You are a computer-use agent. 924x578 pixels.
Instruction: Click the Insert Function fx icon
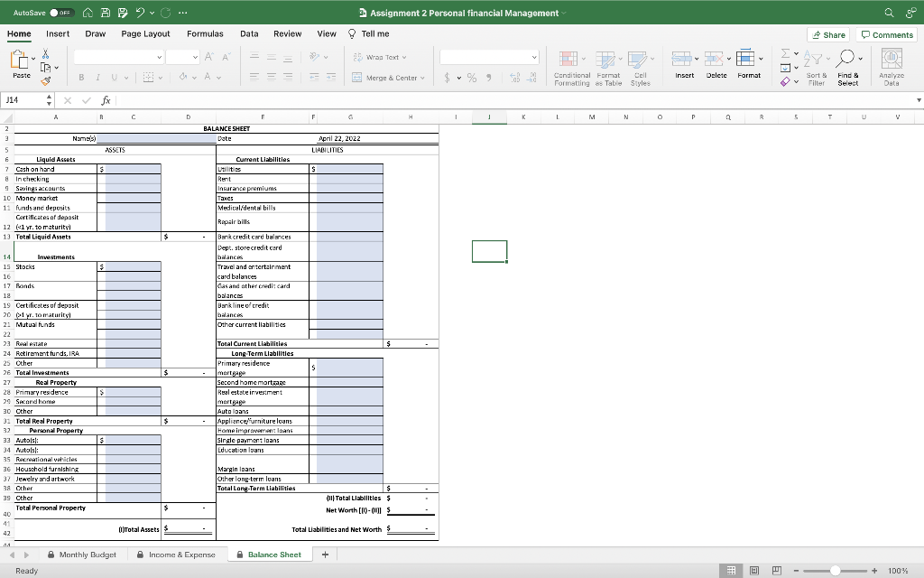click(x=106, y=100)
